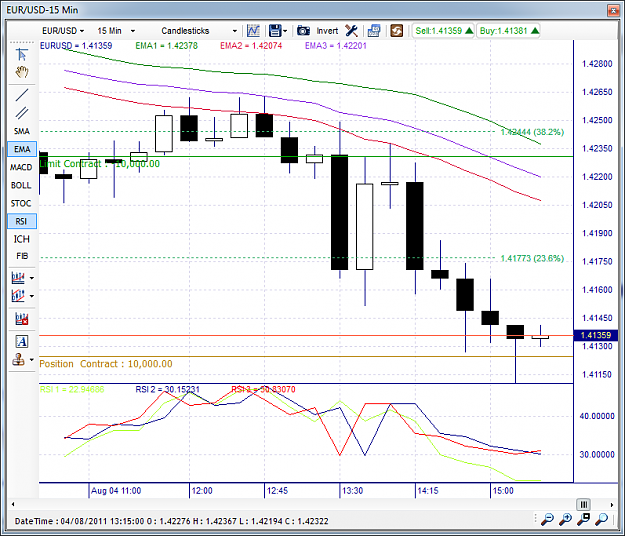Toggle the RSI indicator off
Screen dimensions: 625x536
tap(22, 221)
